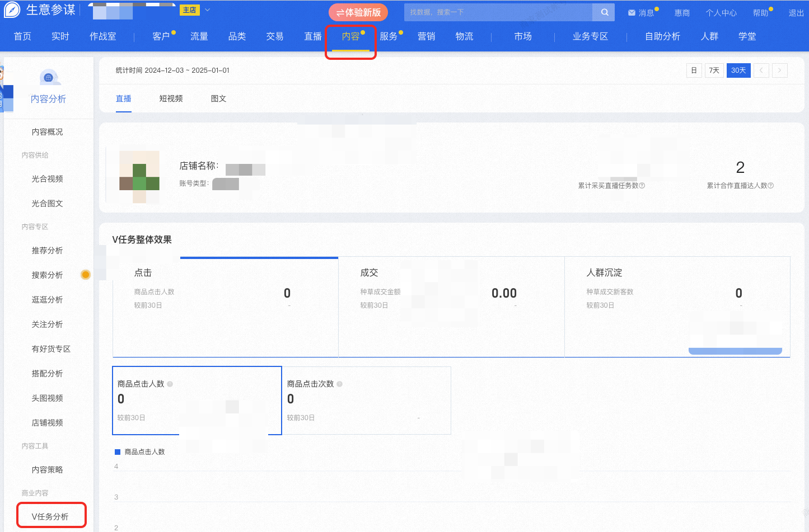Switch to the 图文 tab
The image size is (809, 532).
pyautogui.click(x=219, y=98)
